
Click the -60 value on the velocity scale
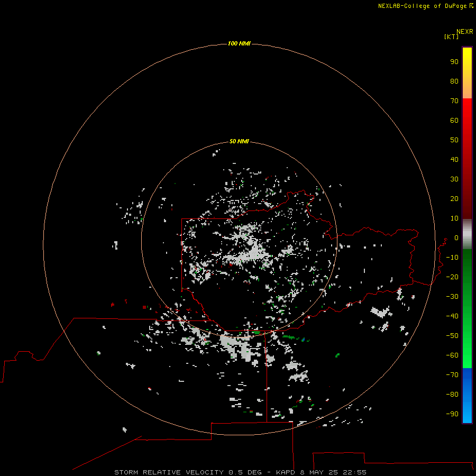click(452, 355)
